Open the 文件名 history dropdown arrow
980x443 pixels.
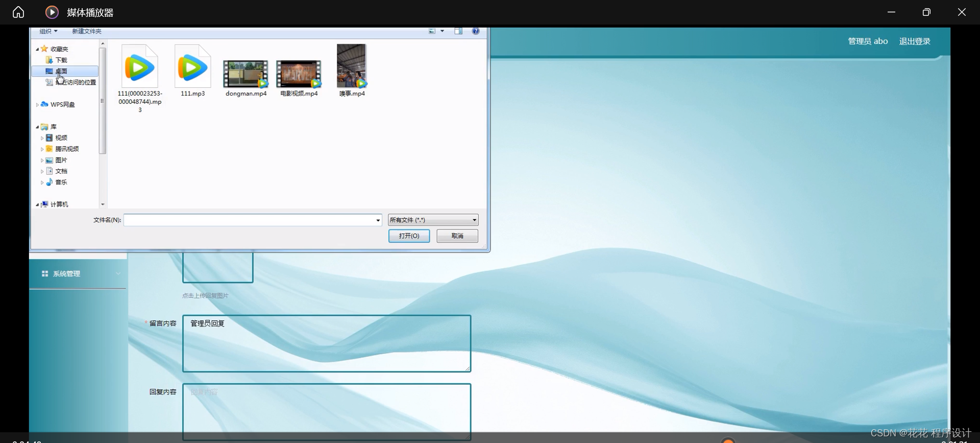pos(378,220)
